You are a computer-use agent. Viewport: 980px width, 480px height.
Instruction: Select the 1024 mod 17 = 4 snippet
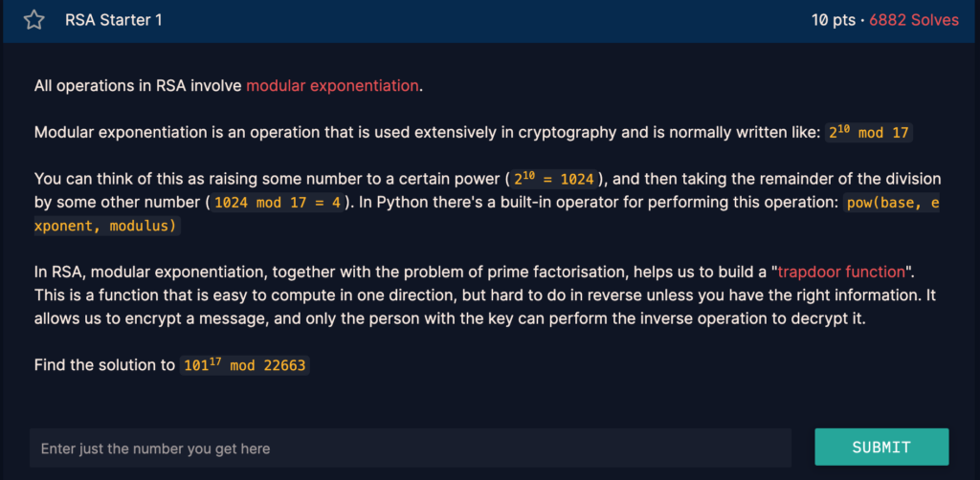(x=277, y=203)
